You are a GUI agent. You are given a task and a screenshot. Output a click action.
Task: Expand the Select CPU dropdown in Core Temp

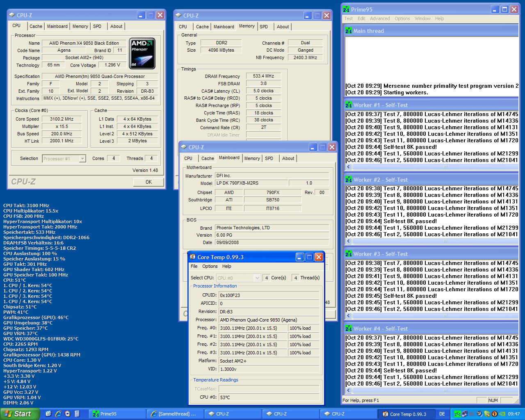[x=257, y=278]
